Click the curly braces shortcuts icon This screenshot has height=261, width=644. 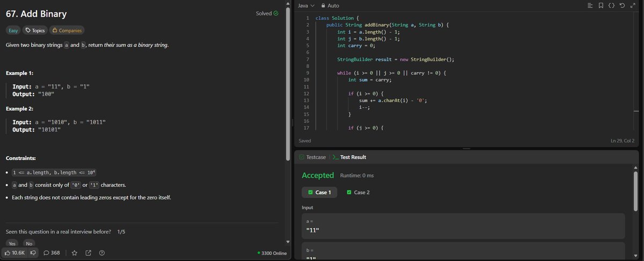pyautogui.click(x=611, y=5)
